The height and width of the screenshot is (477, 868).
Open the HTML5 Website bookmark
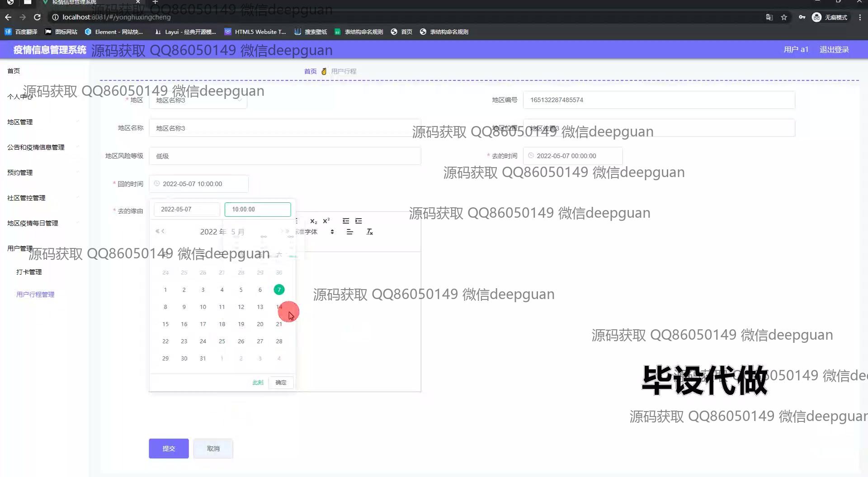255,32
